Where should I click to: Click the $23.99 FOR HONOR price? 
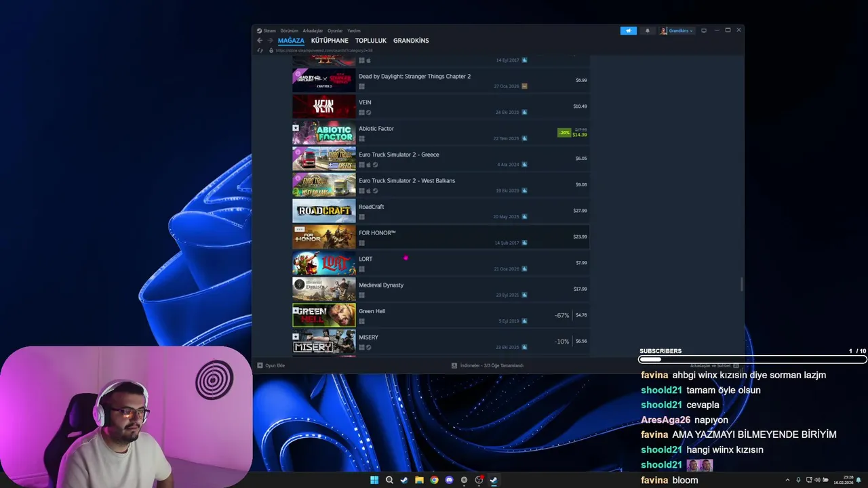(580, 237)
